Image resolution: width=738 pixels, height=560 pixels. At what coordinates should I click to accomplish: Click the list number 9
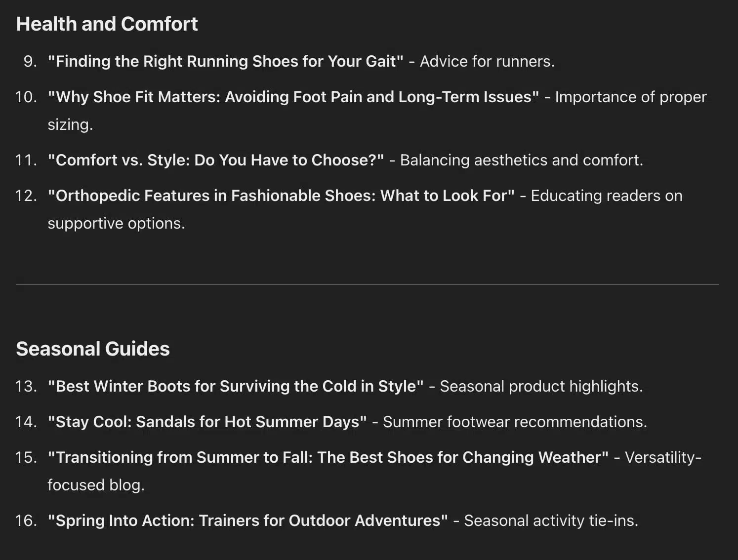pyautogui.click(x=30, y=61)
